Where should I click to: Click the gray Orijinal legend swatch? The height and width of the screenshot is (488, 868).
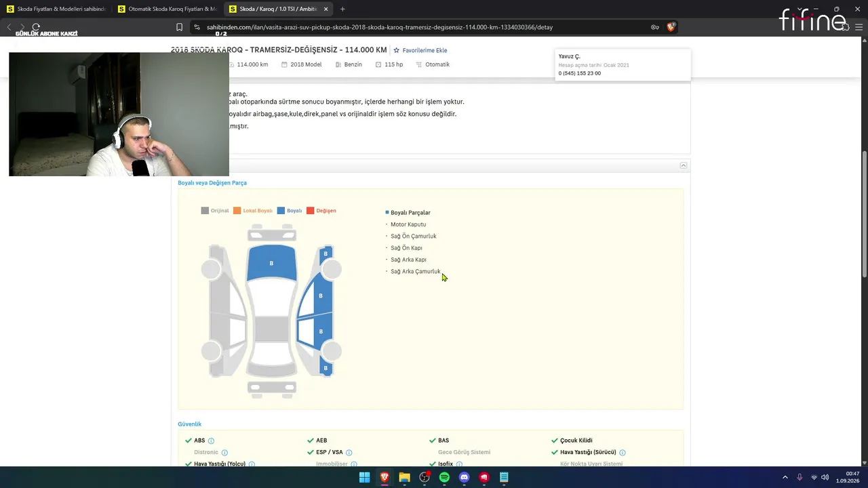point(205,211)
